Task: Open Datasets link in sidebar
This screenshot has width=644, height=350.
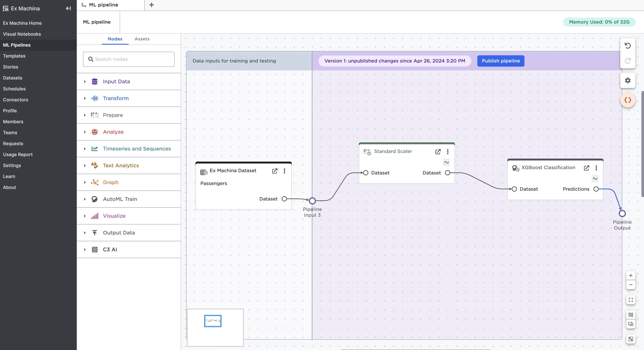Action: (x=12, y=78)
